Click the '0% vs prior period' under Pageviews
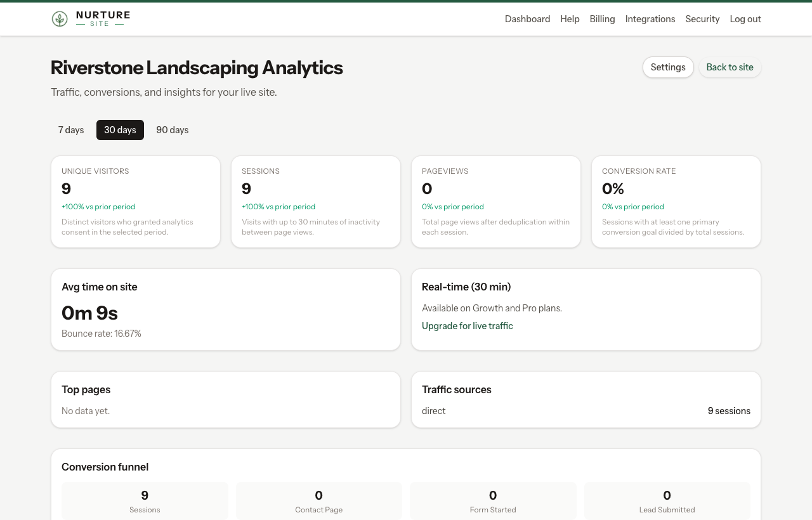 pos(453,207)
